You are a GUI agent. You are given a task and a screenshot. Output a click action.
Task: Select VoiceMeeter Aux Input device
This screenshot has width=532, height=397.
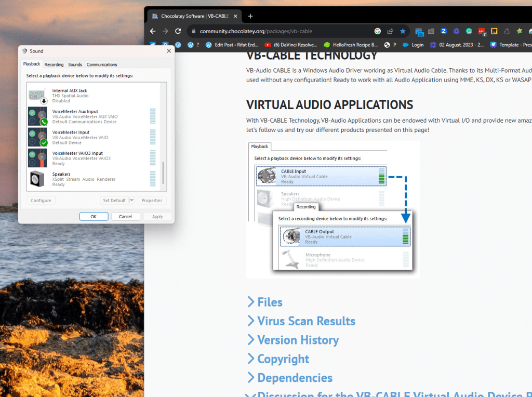click(94, 116)
